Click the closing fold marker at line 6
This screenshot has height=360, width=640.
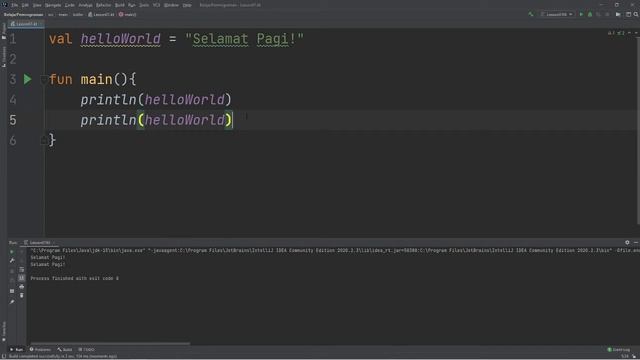[43, 140]
